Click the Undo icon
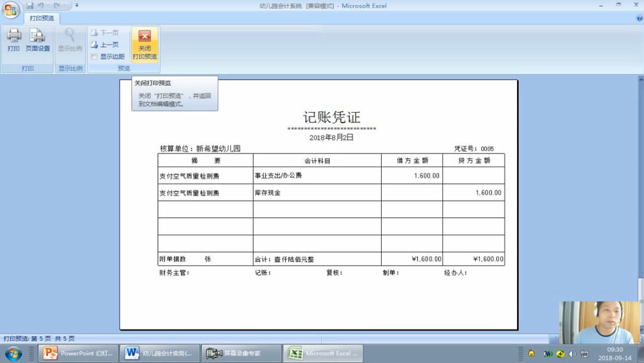The height and width of the screenshot is (363, 644). pyautogui.click(x=41, y=5)
